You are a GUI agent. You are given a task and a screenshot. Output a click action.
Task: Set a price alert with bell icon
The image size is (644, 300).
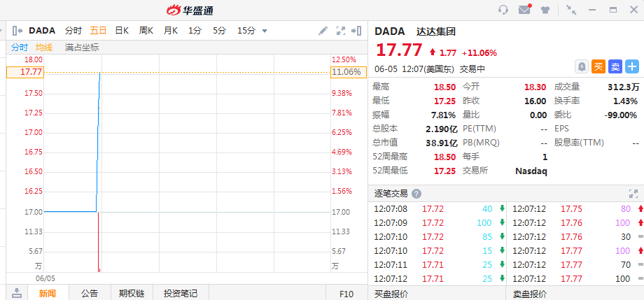click(581, 66)
